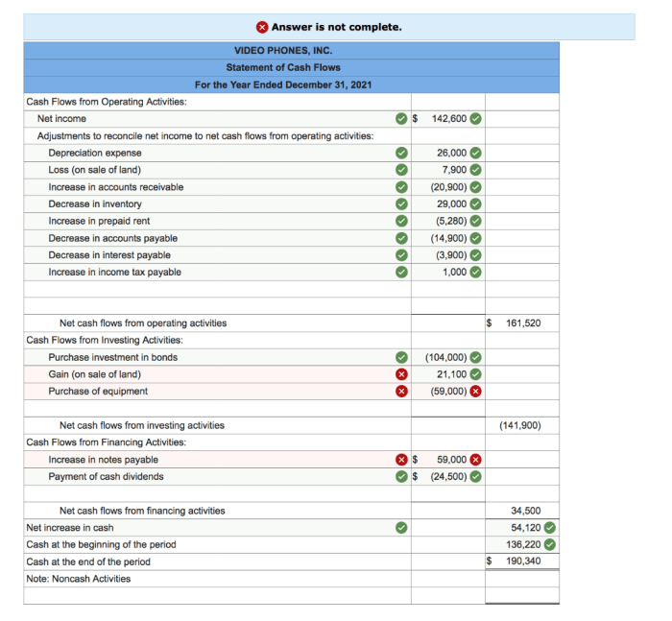Image resolution: width=672 pixels, height=621 pixels.
Task: Click 'Net cash flows from investing activities' label
Action: pyautogui.click(x=142, y=425)
